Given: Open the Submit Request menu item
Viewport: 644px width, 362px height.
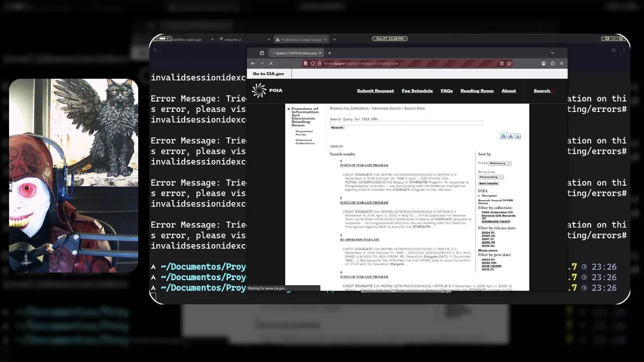Looking at the screenshot, I should [x=375, y=91].
